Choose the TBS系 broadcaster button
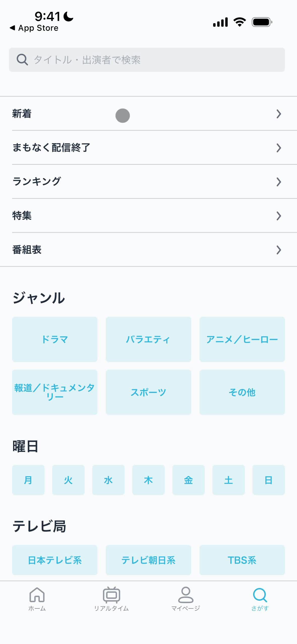Screen dimensions: 297x644 (x=242, y=560)
